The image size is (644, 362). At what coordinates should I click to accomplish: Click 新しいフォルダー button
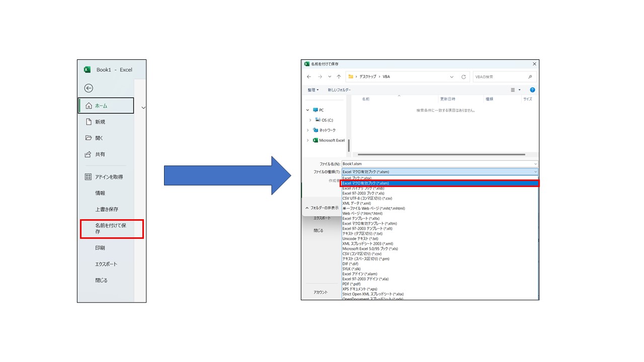339,90
